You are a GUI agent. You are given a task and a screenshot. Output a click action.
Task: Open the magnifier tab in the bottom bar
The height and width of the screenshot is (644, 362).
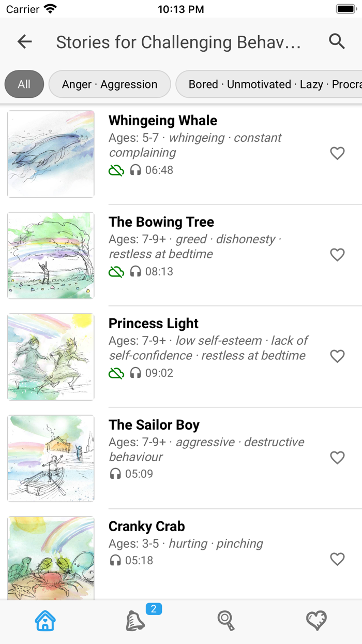point(226,621)
